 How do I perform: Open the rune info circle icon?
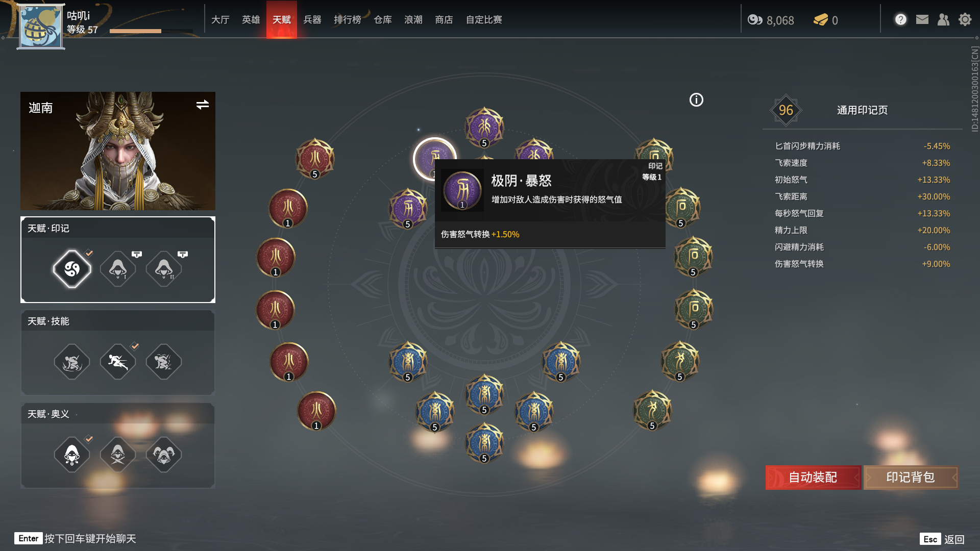(x=696, y=100)
